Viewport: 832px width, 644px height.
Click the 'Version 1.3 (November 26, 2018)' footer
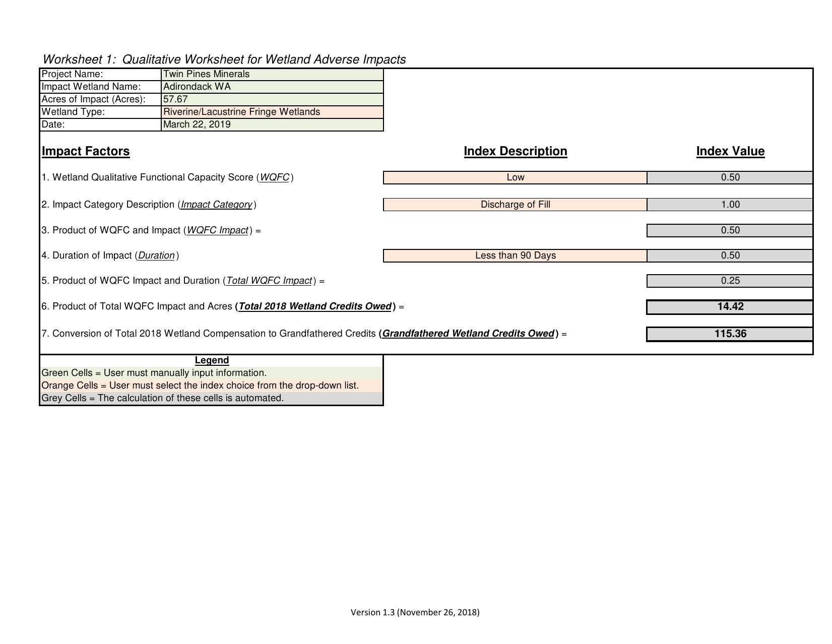pos(415,612)
